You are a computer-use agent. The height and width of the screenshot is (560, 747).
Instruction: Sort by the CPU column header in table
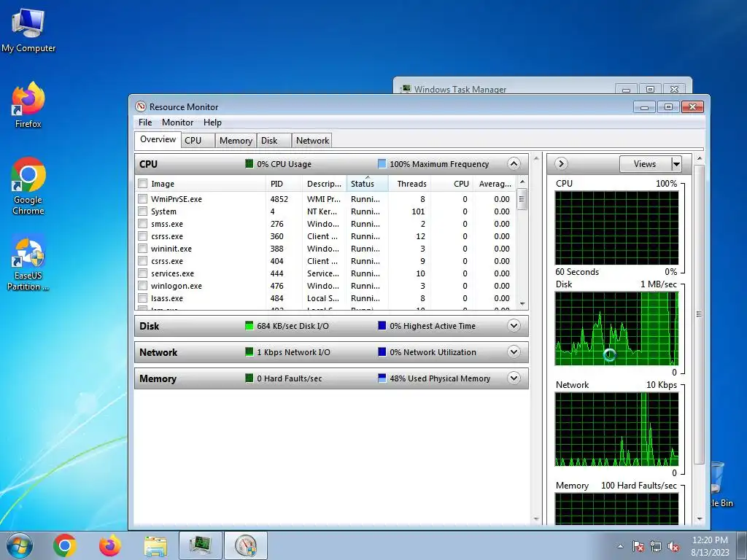pos(452,183)
